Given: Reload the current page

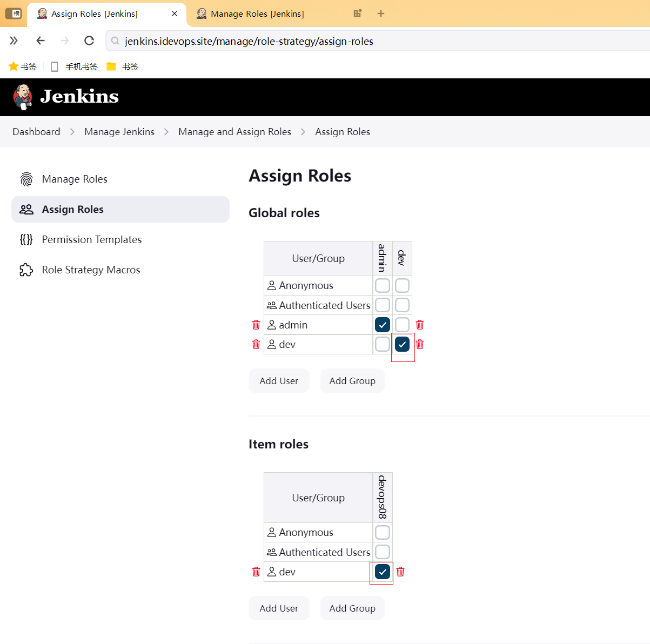Looking at the screenshot, I should tap(89, 41).
